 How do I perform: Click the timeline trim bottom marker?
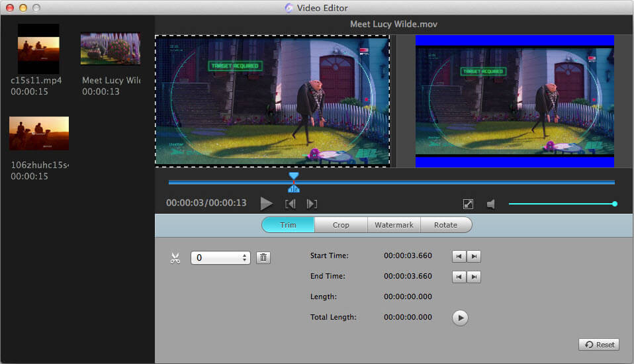coord(294,189)
